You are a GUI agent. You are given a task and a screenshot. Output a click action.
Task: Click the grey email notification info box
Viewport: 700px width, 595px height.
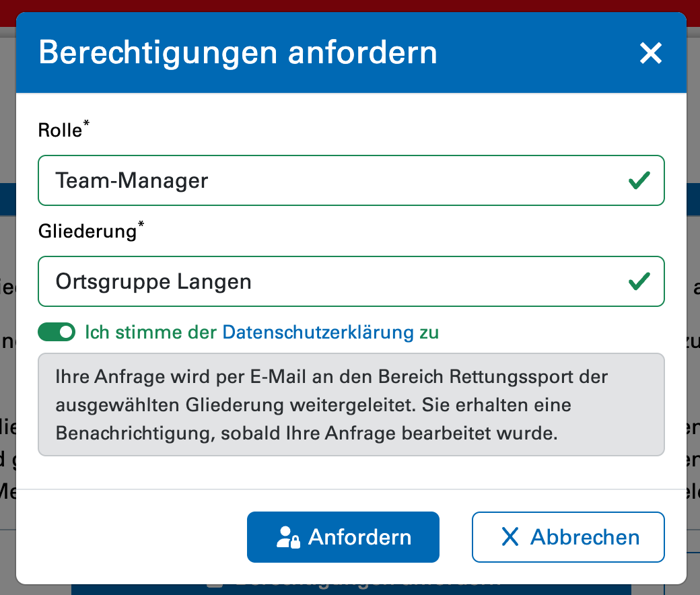point(351,405)
